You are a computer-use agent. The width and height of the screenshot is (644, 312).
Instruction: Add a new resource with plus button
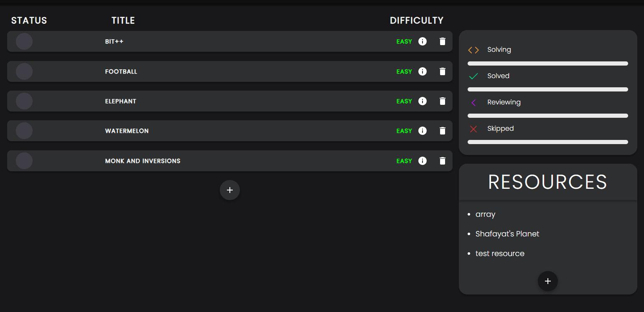[548, 281]
